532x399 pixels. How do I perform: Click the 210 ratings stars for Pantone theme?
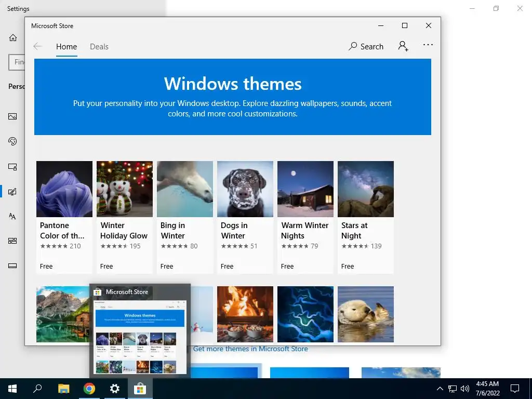(60, 246)
